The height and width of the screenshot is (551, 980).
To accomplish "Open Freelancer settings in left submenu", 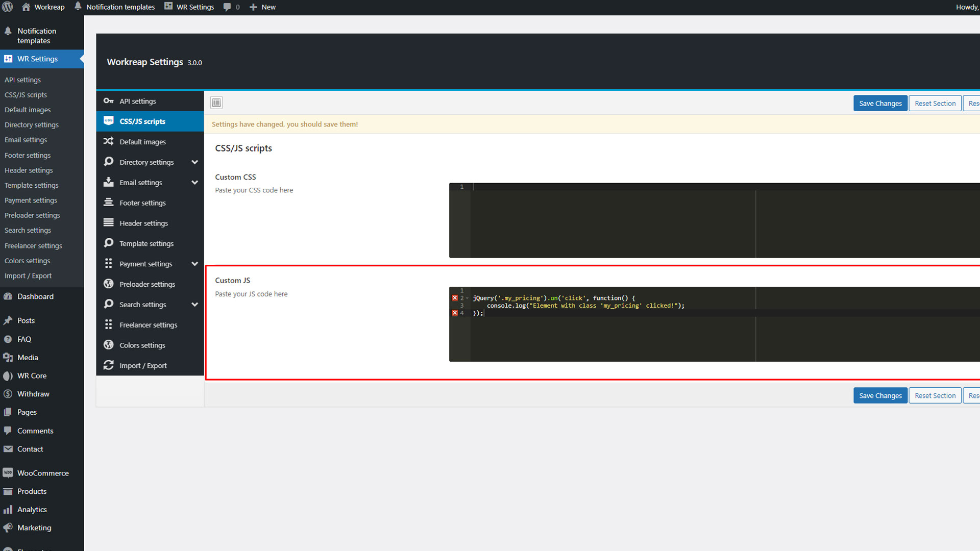I will 33,245.
